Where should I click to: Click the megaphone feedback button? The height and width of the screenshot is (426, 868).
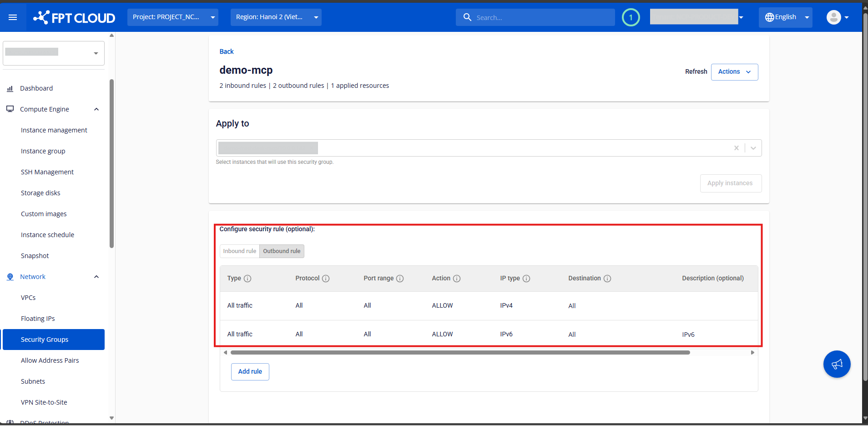pos(837,364)
